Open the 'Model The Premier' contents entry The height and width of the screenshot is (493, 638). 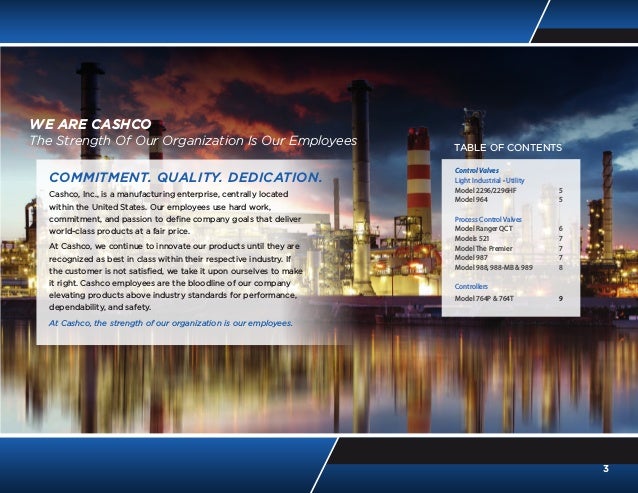[483, 248]
